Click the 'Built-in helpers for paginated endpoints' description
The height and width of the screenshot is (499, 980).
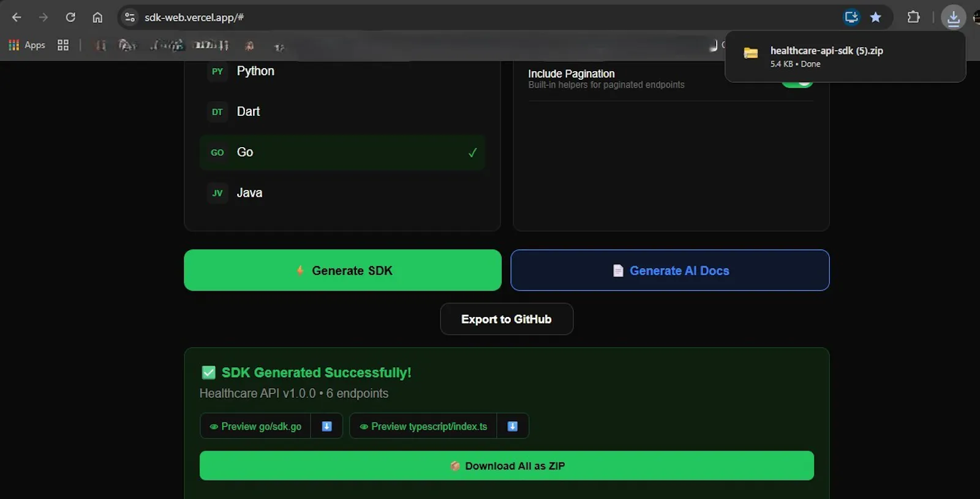pos(606,85)
